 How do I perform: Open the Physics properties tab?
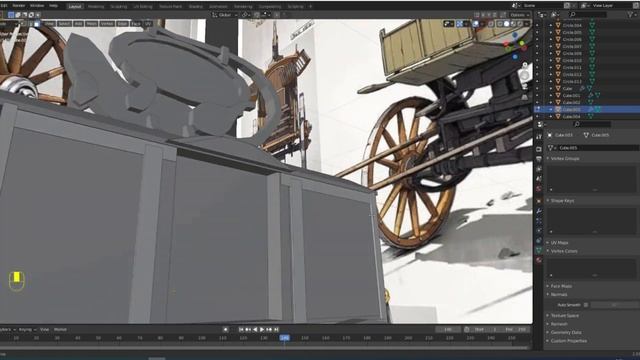click(x=539, y=230)
